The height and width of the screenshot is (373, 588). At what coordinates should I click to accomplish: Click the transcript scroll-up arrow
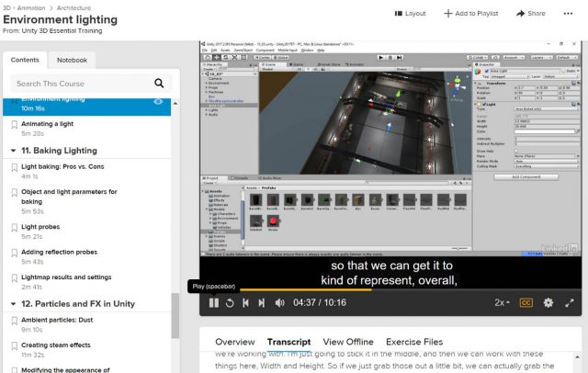tap(577, 356)
